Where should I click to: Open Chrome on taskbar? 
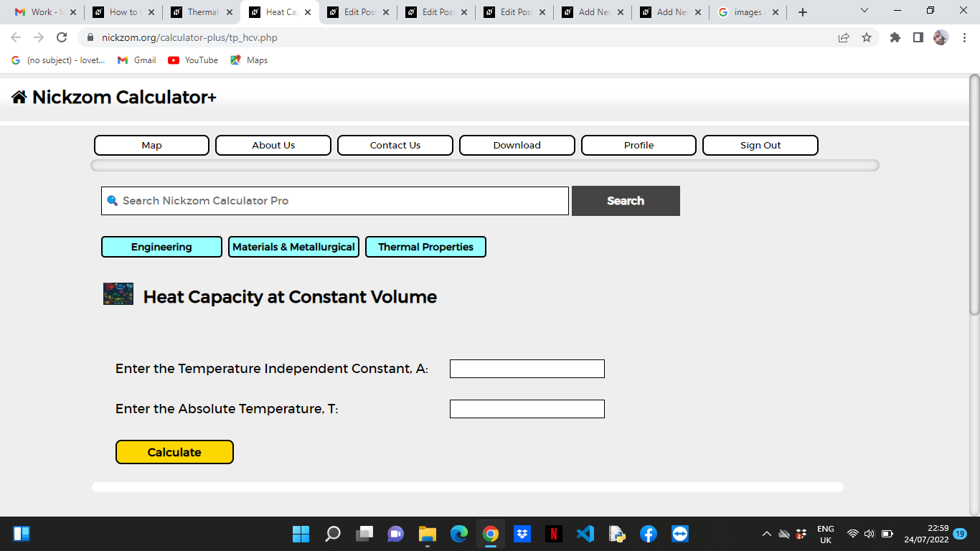pyautogui.click(x=491, y=534)
